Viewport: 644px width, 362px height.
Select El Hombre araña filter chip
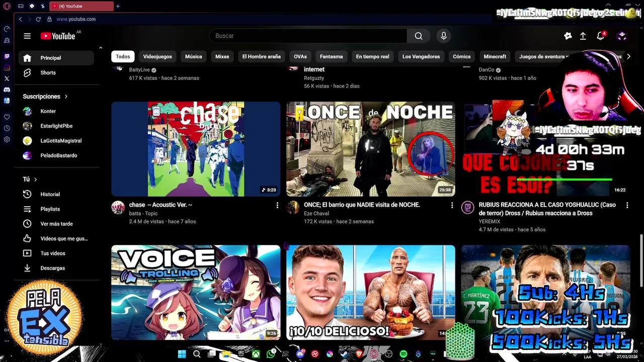(x=261, y=56)
